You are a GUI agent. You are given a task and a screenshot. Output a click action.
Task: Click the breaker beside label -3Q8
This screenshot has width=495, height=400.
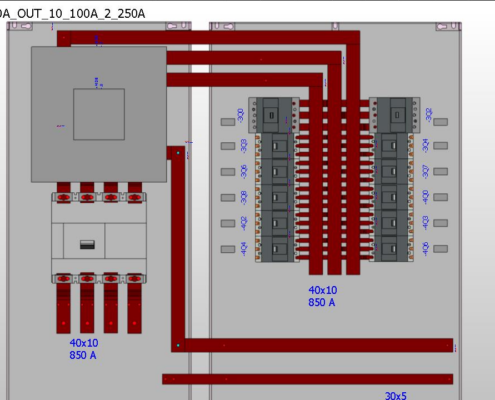coord(275,197)
